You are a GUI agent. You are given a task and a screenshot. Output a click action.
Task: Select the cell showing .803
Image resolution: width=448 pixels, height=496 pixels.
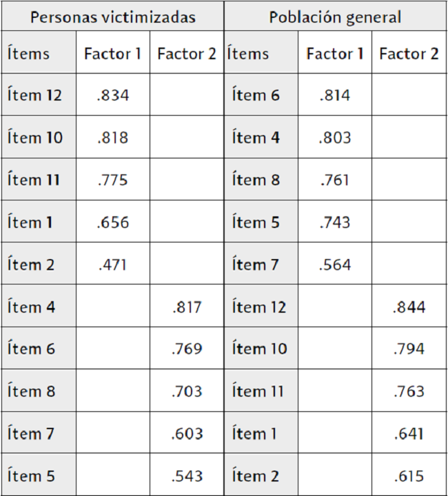tap(335, 138)
